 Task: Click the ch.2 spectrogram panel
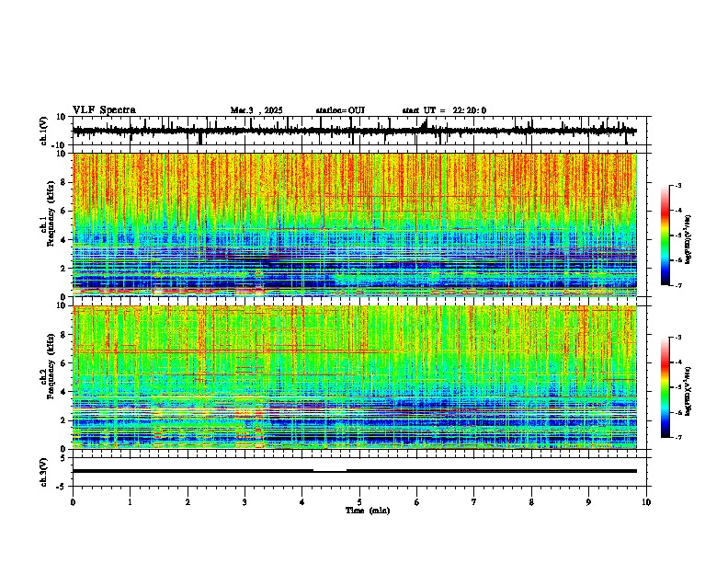pyautogui.click(x=355, y=377)
